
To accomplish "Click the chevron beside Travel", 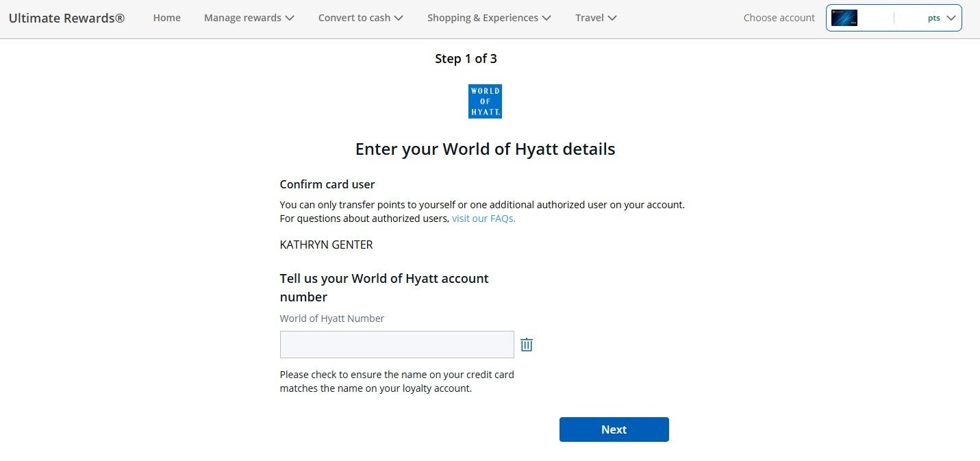I will [613, 18].
